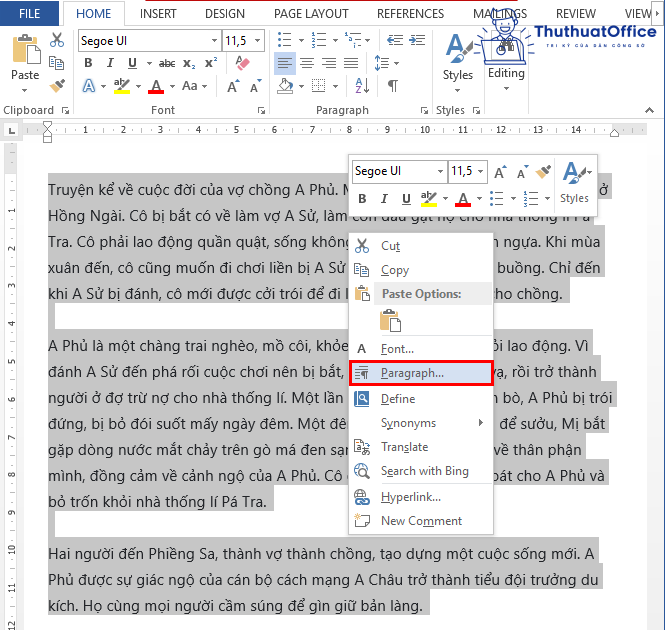
Task: Click the tab selector at ruler corner
Action: 12,131
